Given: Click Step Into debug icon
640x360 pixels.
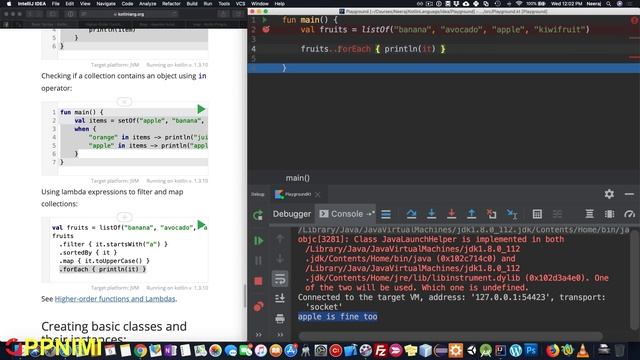Looking at the screenshot, I should click(431, 214).
